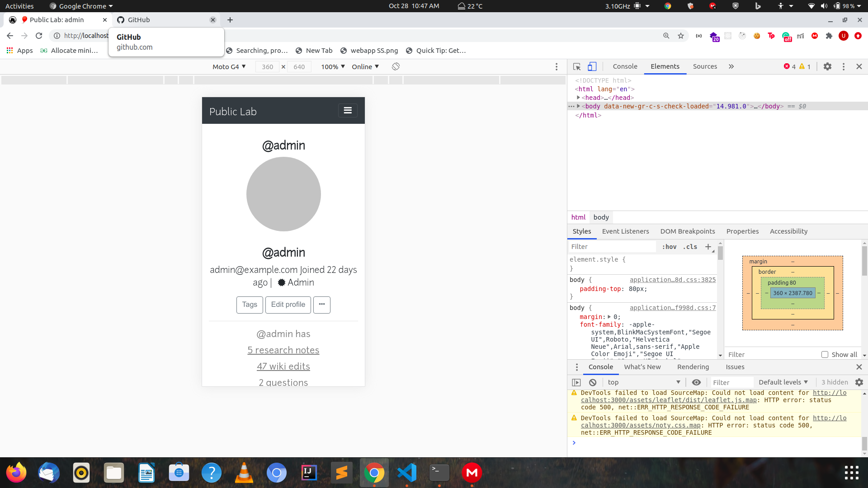This screenshot has width=868, height=488.
Task: Open the Event Listeners tab
Action: (625, 231)
